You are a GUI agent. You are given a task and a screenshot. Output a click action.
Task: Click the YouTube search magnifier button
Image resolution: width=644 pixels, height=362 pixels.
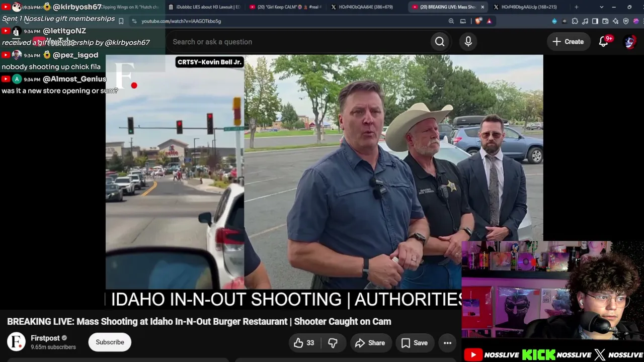[440, 42]
